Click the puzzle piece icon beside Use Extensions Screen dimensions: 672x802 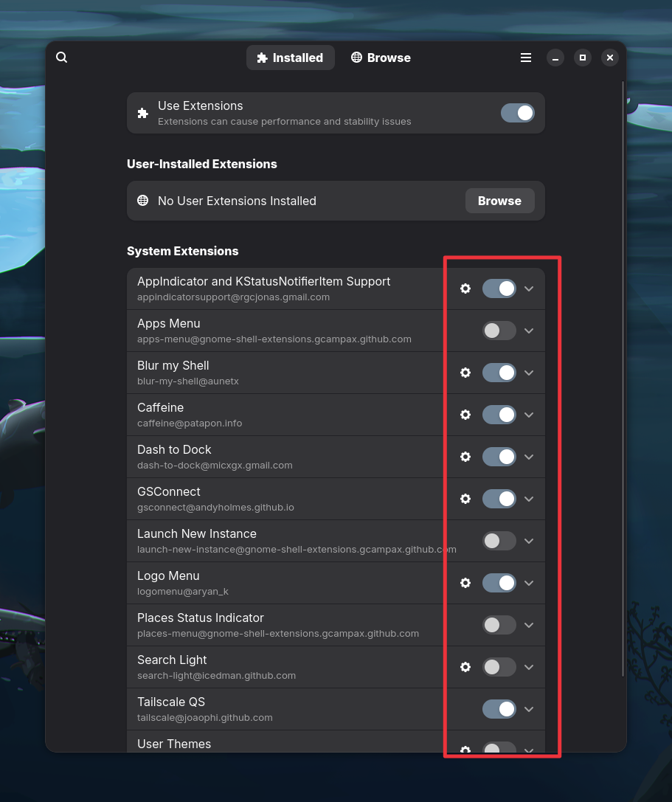[142, 112]
